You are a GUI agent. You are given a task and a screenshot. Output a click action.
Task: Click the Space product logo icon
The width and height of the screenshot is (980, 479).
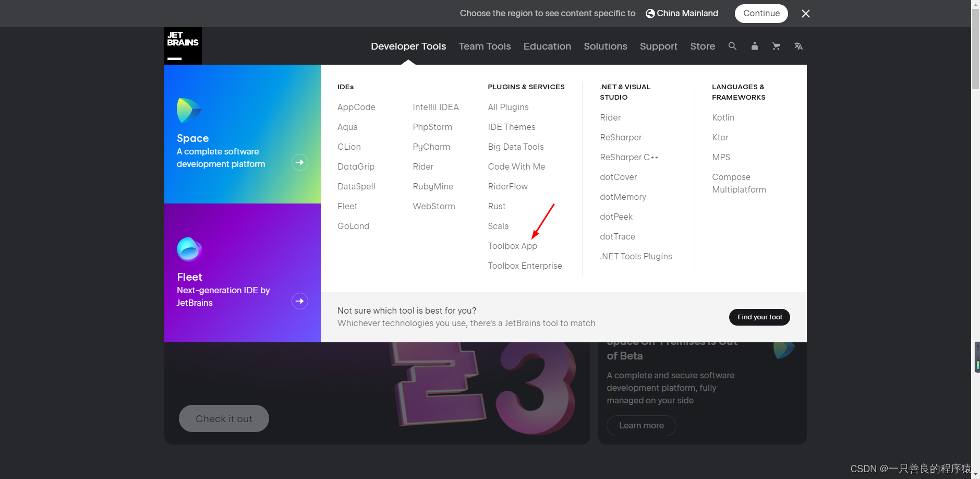click(x=189, y=110)
